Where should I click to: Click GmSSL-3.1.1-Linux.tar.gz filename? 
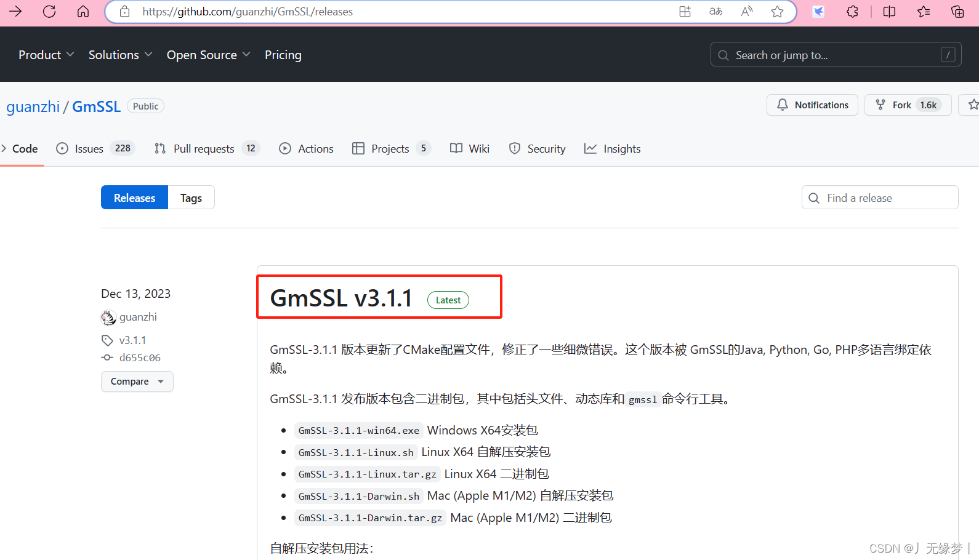[368, 474]
